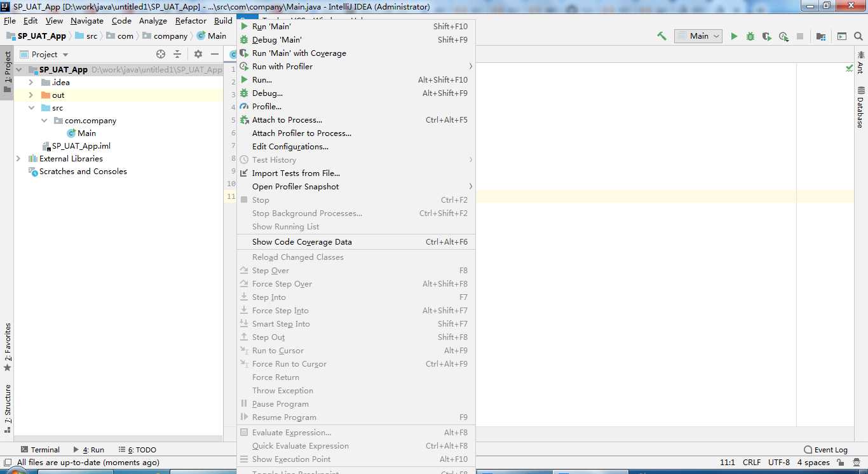Click 'All files are up-to-date' status message
868x474 pixels.
coord(88,463)
